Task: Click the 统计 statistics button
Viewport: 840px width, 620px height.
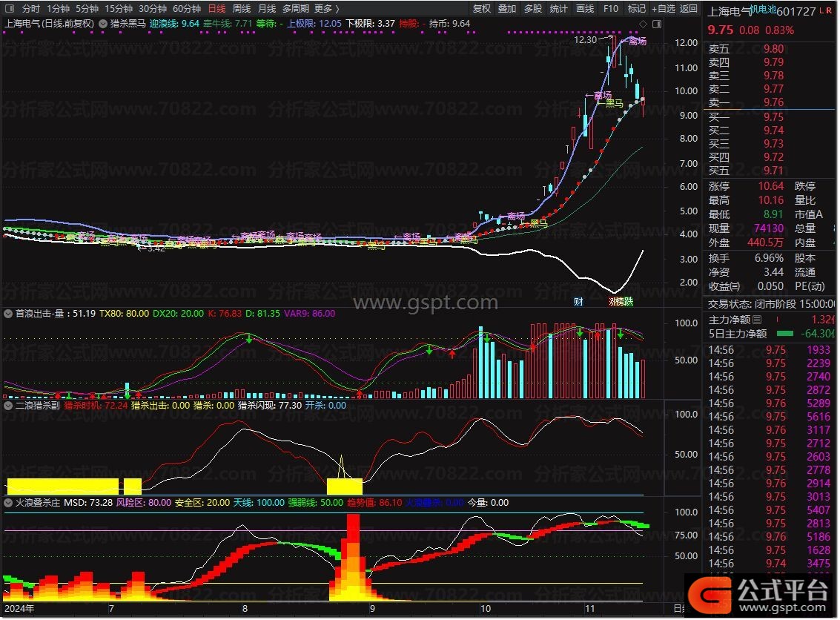Action: click(559, 9)
